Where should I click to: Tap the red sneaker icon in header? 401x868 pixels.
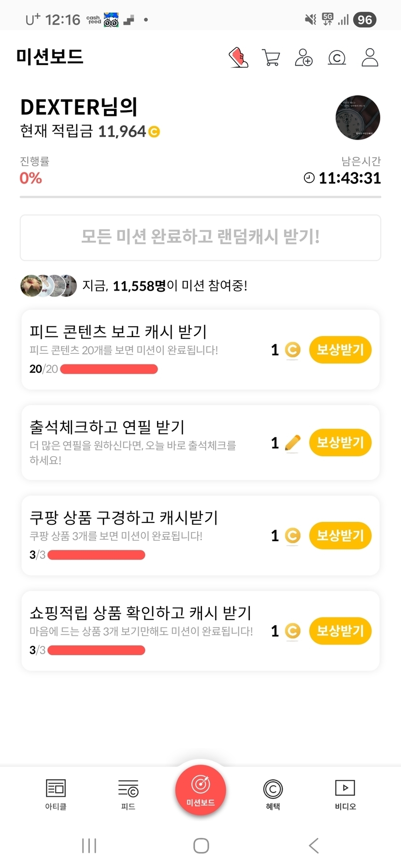[238, 57]
